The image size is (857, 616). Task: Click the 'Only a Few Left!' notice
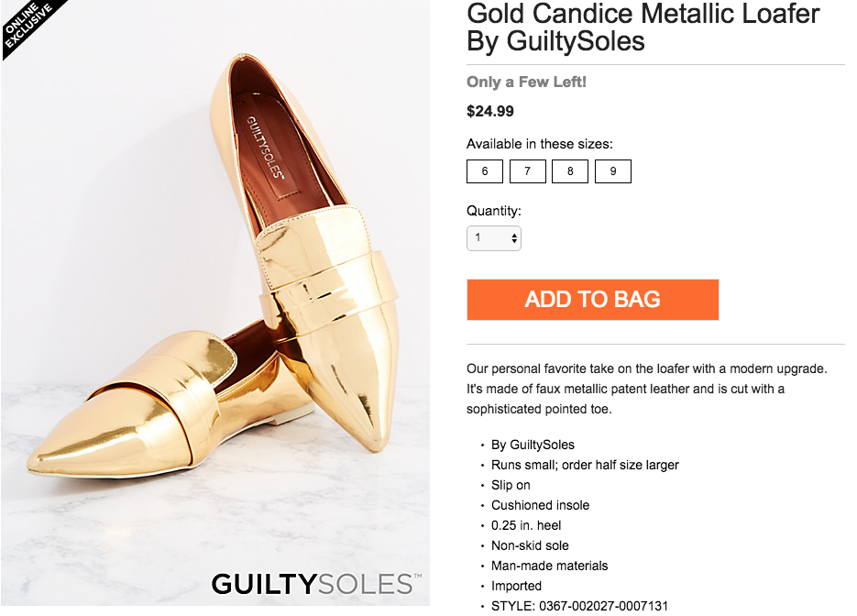coord(526,82)
